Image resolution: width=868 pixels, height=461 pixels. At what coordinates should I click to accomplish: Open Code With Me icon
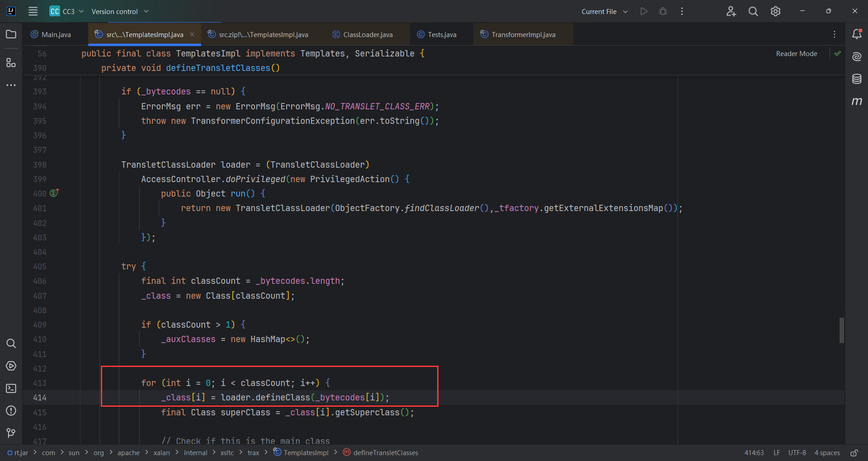pos(731,11)
